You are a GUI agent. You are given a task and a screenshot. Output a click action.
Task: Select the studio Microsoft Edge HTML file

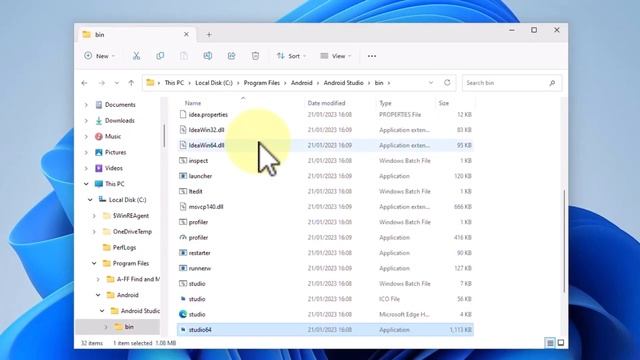(325, 314)
